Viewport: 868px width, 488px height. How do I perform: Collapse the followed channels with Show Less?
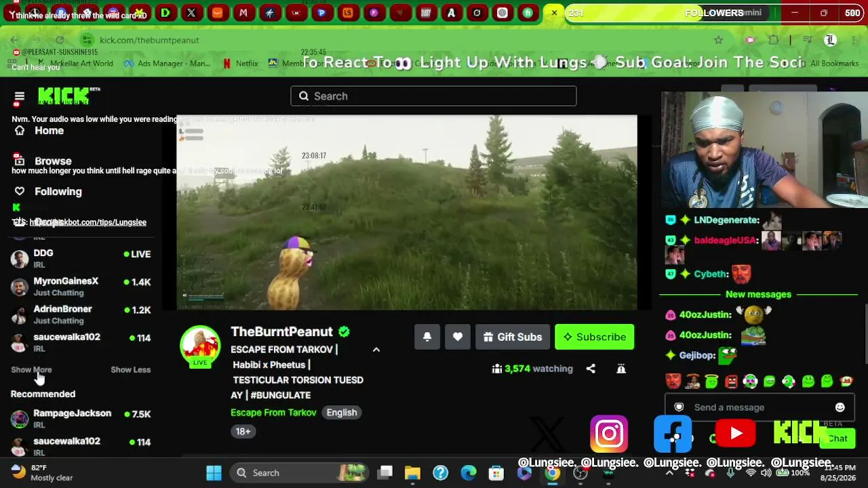130,369
